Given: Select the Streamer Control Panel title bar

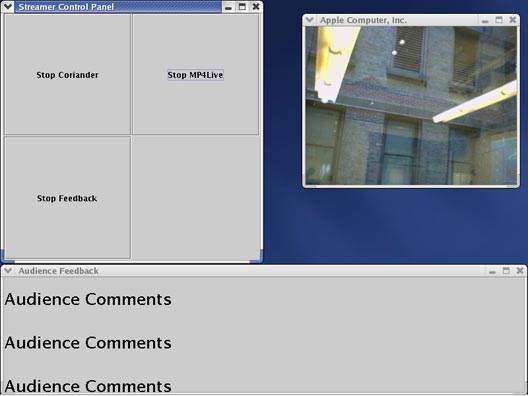Looking at the screenshot, I should (118, 7).
